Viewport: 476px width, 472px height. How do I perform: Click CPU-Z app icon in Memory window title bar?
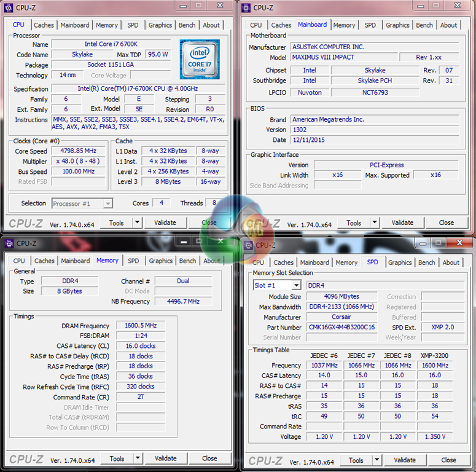pyautogui.click(x=9, y=243)
